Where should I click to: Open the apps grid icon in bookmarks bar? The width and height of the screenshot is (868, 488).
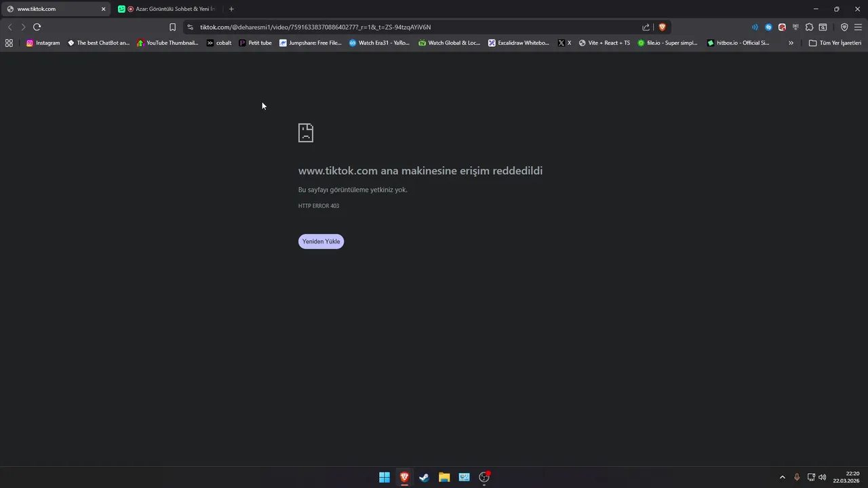(9, 43)
